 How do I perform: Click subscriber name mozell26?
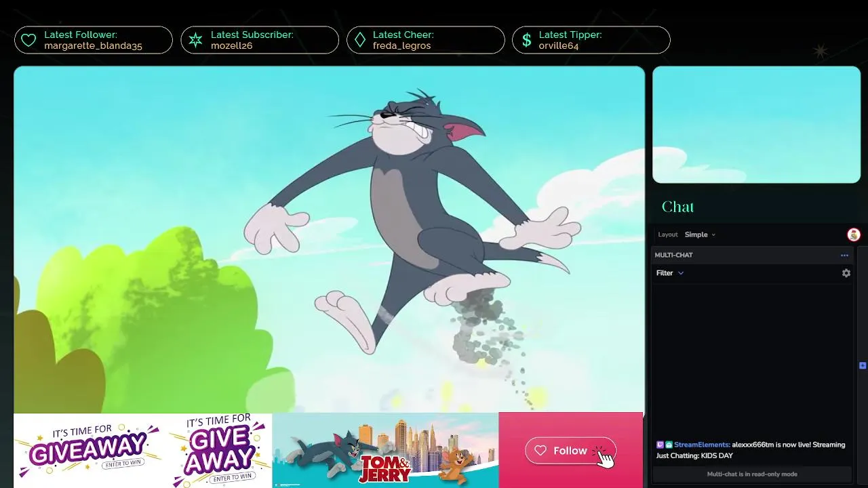coord(231,46)
